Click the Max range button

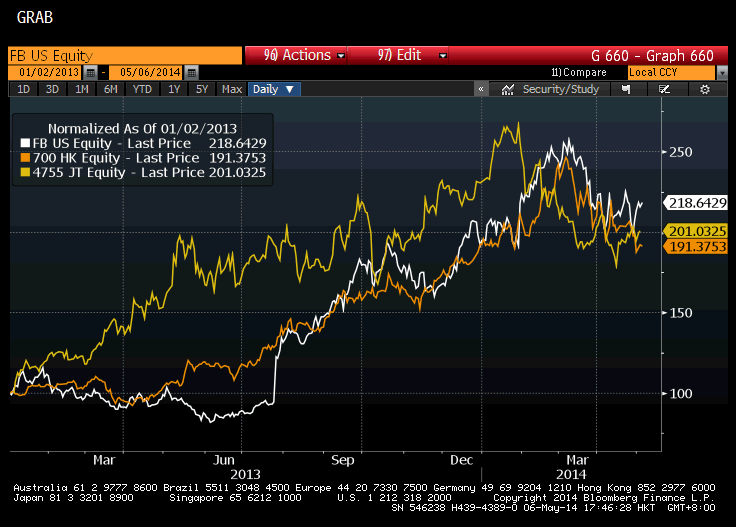[232, 89]
